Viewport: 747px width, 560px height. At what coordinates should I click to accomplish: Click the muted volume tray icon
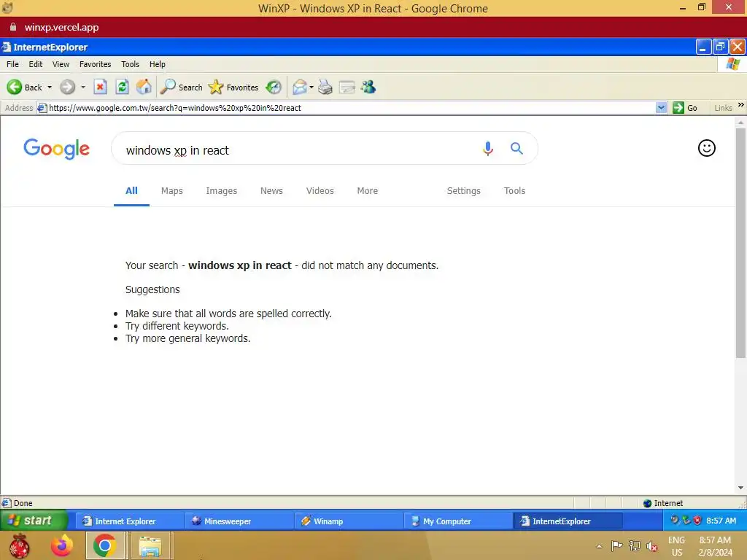click(x=651, y=546)
